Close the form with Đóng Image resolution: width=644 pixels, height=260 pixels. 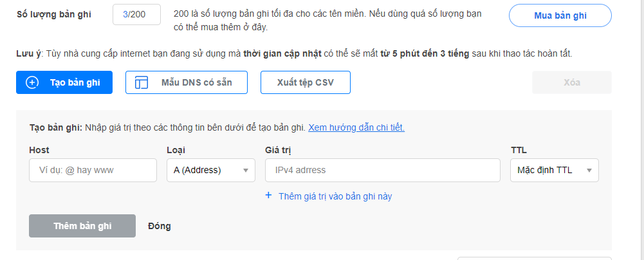coord(160,226)
